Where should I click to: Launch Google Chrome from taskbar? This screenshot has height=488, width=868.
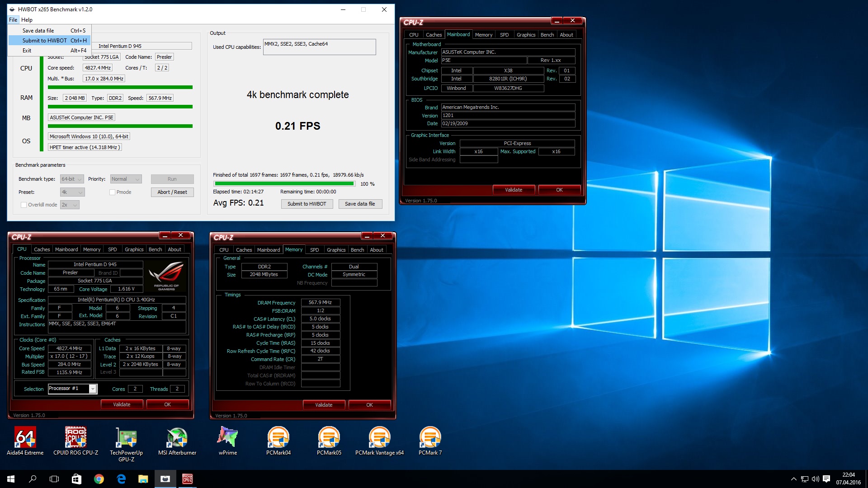pos(99,479)
